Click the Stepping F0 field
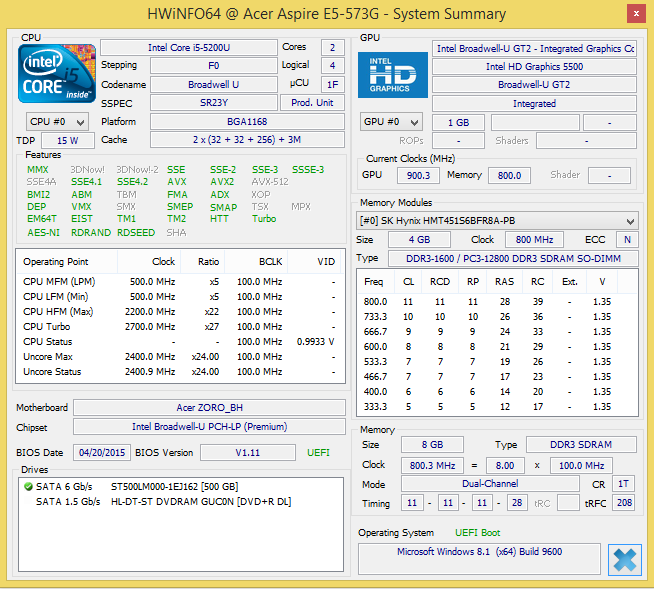Image resolution: width=654 pixels, height=589 pixels. [214, 65]
